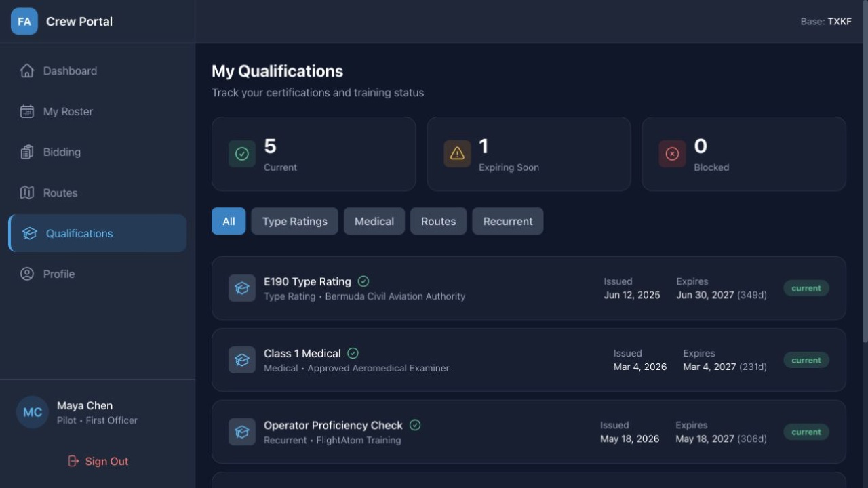Click the warning triangle on Expiring Soon card

[x=457, y=154]
